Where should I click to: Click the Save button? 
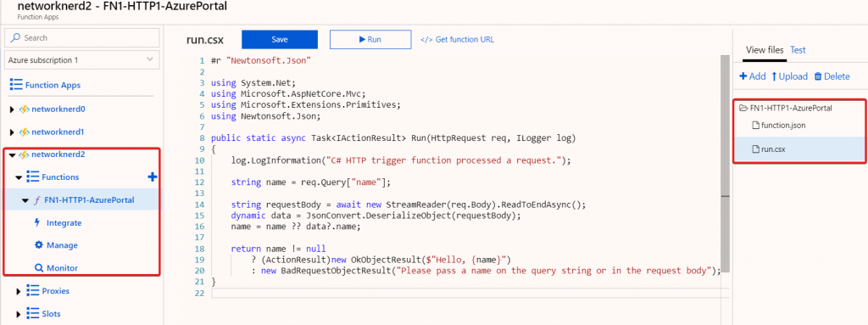click(280, 39)
